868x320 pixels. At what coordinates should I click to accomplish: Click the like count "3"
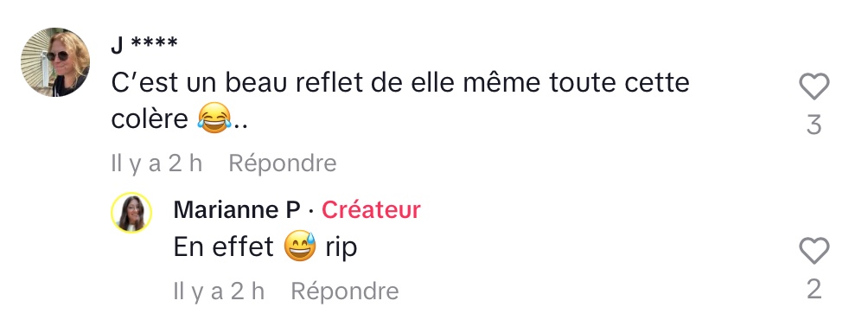point(814,125)
